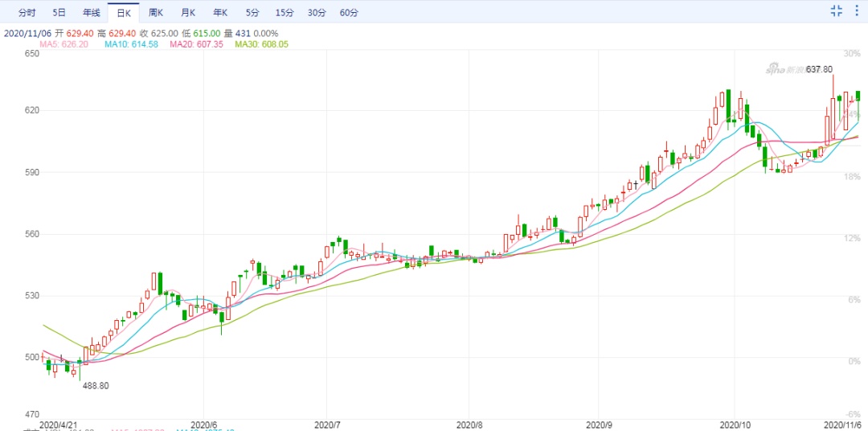Screen dimensions: 868x431
Task: Click the MA30 indicator label
Action: click(x=261, y=43)
